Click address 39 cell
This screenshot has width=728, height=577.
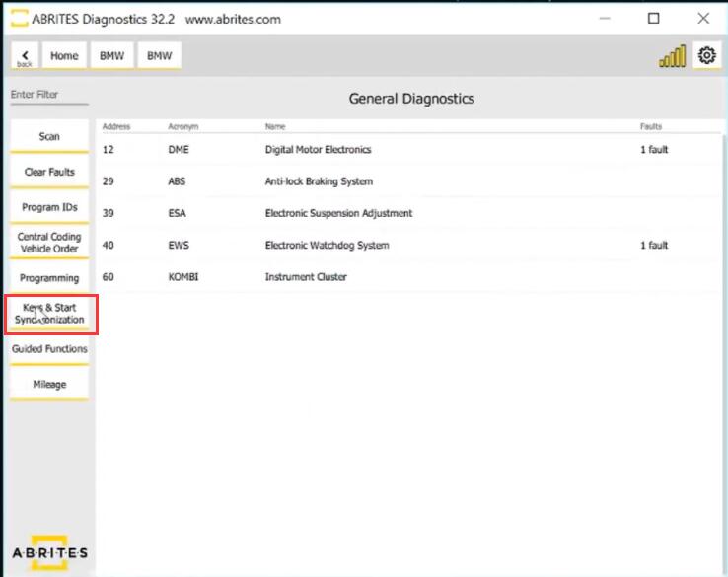(x=108, y=213)
